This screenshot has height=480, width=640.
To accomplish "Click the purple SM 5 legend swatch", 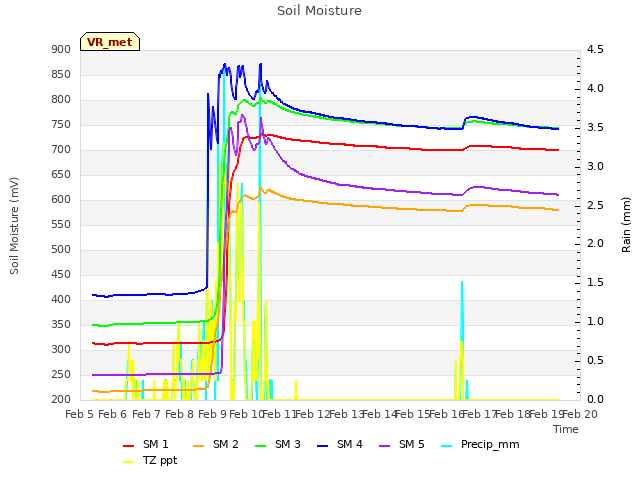I will [x=385, y=446].
